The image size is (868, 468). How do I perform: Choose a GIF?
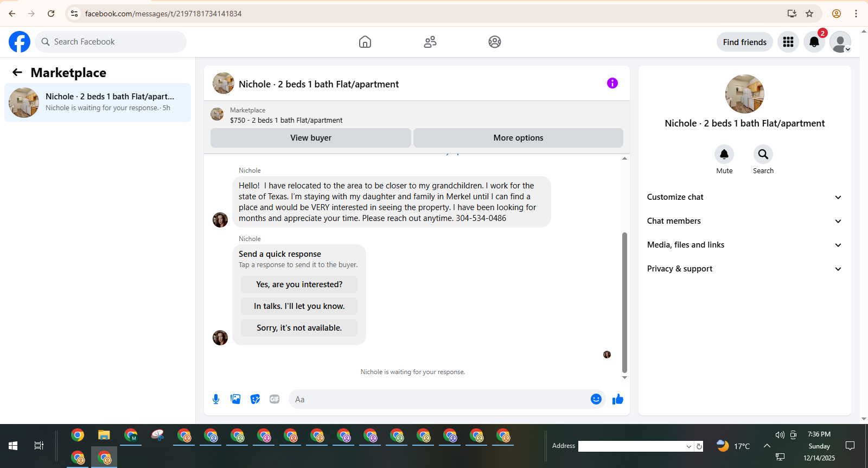[x=275, y=399]
